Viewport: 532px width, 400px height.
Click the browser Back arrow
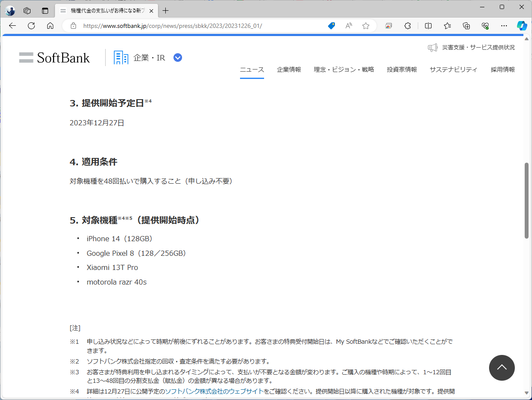pos(12,26)
